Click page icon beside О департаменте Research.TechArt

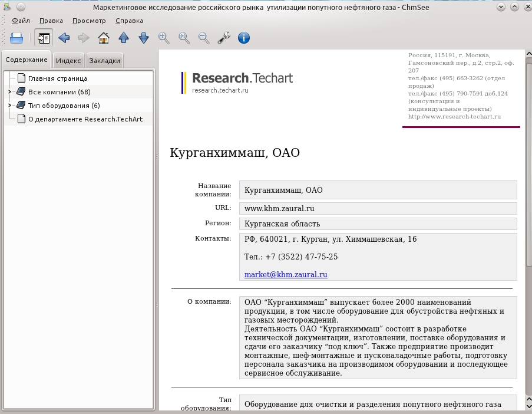tap(21, 119)
